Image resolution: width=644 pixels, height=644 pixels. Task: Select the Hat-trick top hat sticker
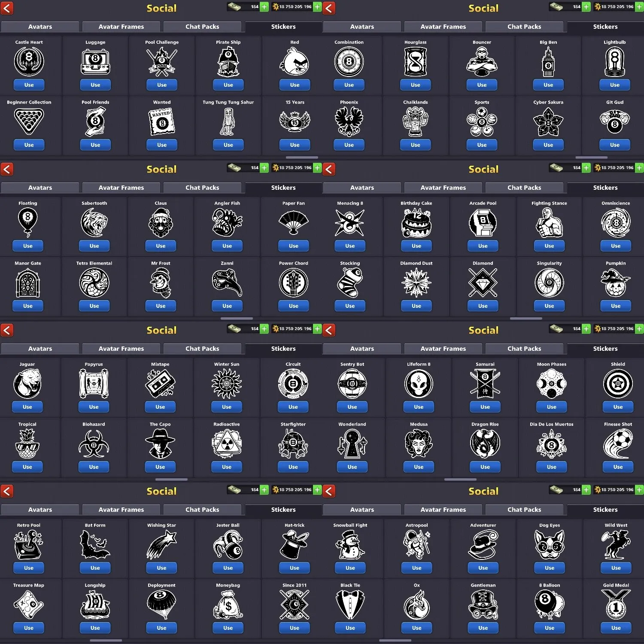[x=295, y=544]
